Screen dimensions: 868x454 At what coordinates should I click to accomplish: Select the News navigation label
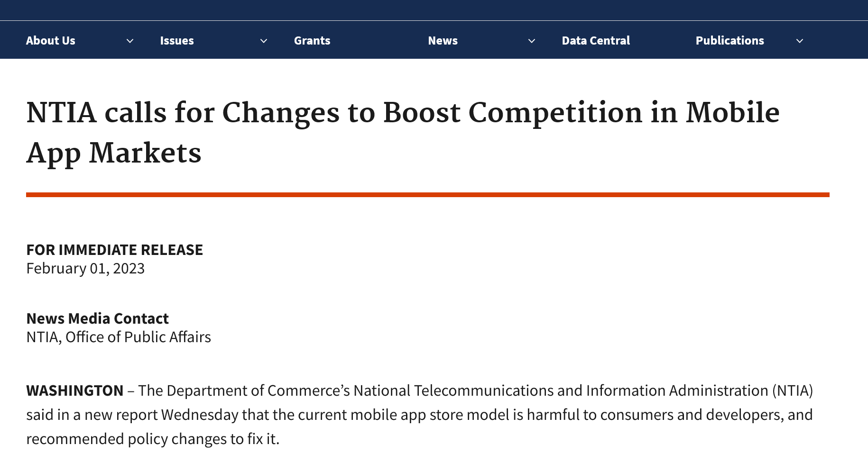pyautogui.click(x=443, y=41)
